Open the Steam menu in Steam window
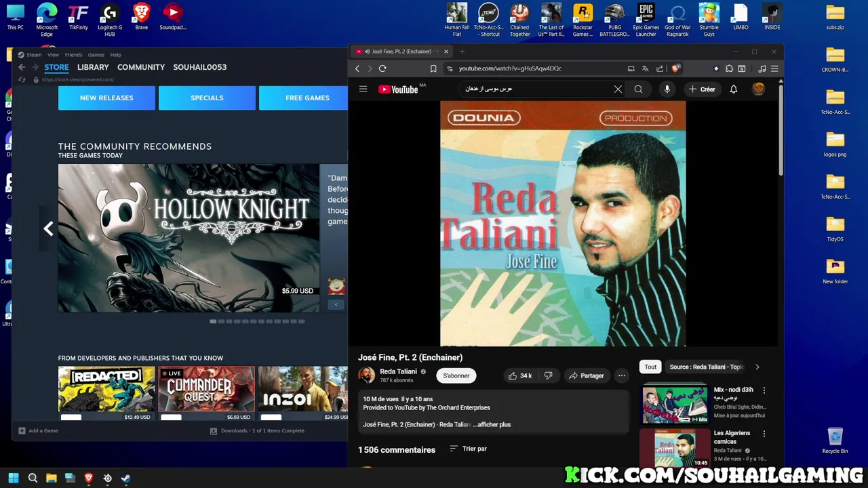This screenshot has height=488, width=868. [x=34, y=55]
